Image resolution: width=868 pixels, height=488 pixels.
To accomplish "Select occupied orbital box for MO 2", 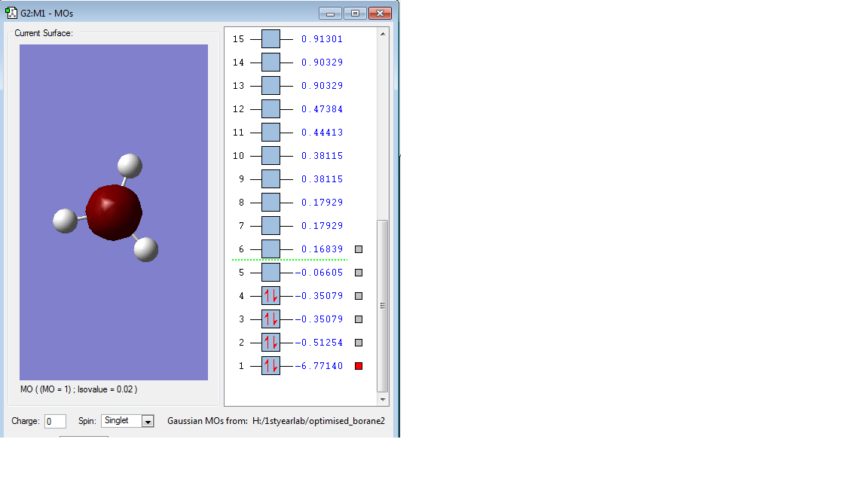I will [x=270, y=342].
